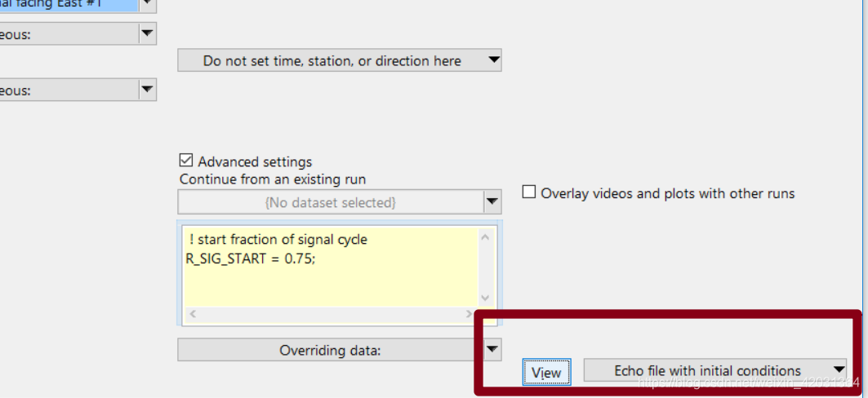Expand the lower 'eous:' dropdown arrow
Screen dimensions: 868x398
(147, 89)
